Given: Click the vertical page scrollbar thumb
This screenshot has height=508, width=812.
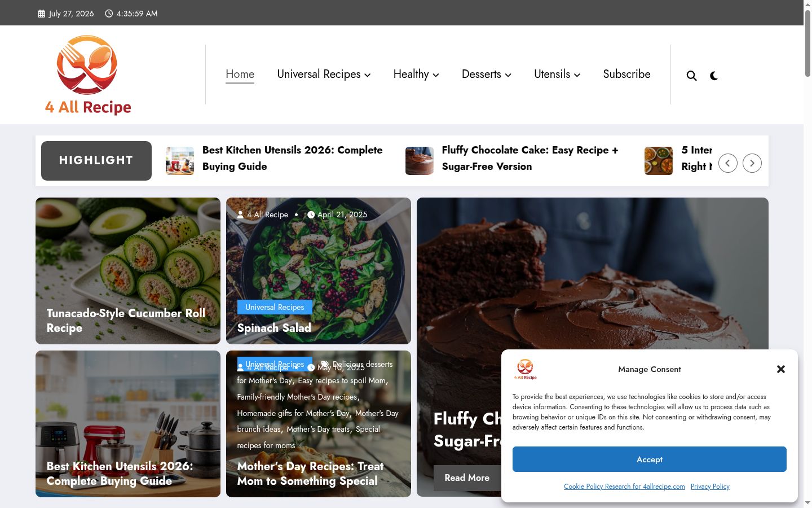Looking at the screenshot, I should (807, 43).
